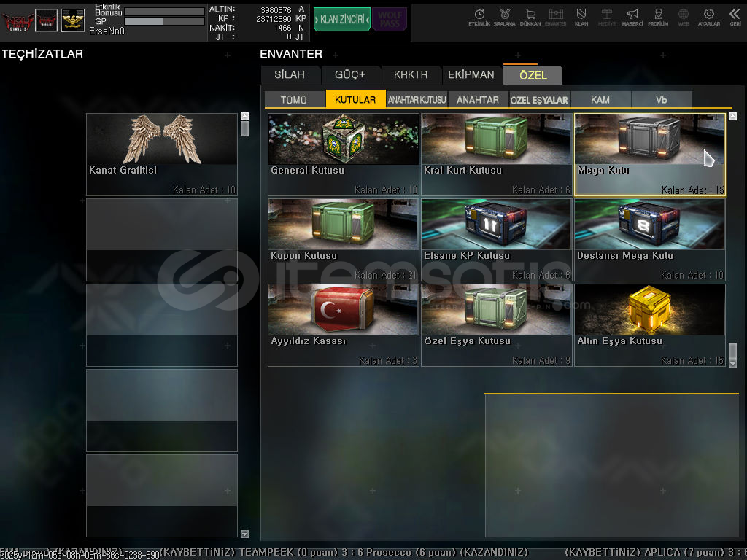This screenshot has height=560, width=747.
Task: Open the Sıralama medal icon
Action: click(504, 16)
